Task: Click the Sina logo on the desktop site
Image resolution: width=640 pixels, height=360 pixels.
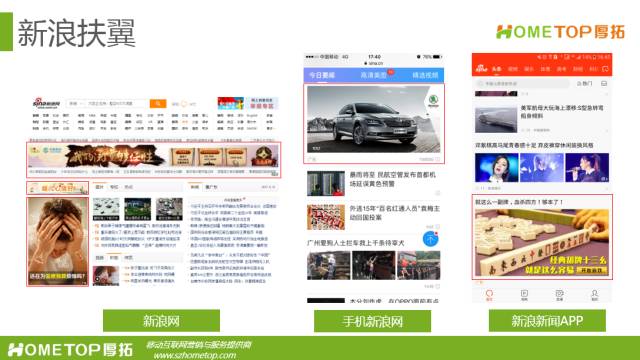Action: [46, 103]
